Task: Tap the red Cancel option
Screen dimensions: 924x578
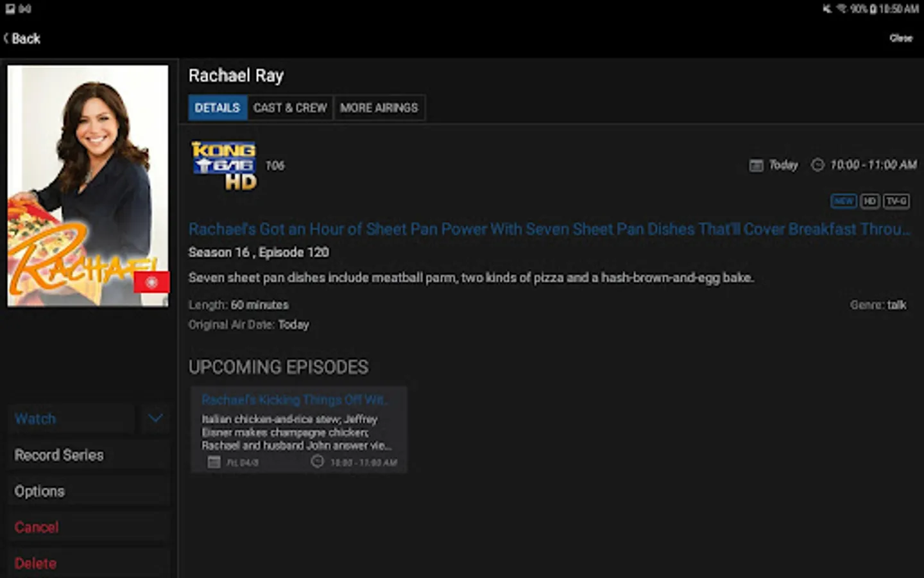Action: [x=89, y=527]
